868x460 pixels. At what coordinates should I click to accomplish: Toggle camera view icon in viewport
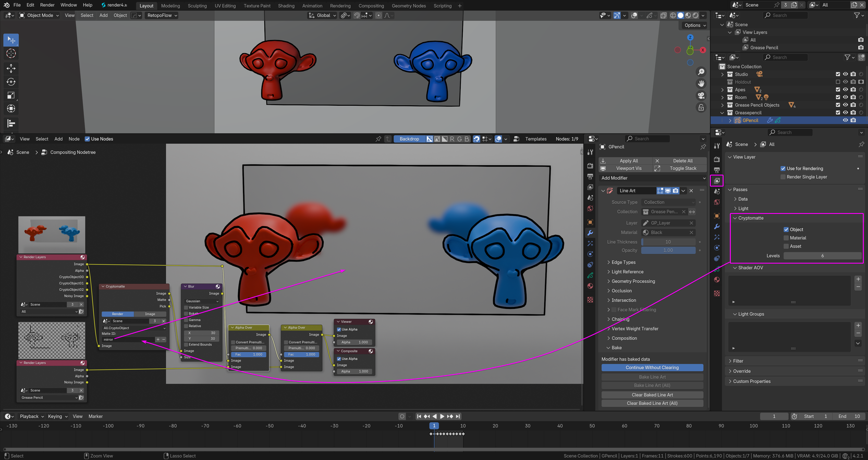(x=701, y=95)
